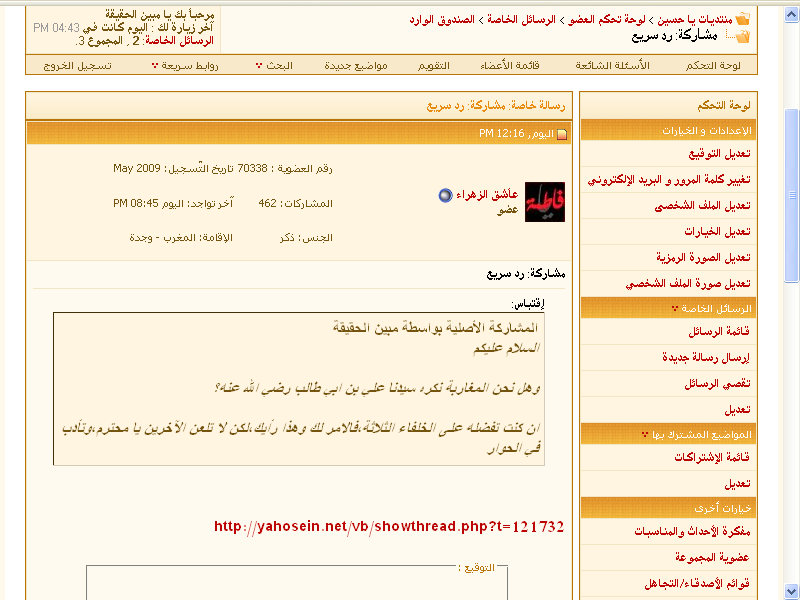Choose تعديل الصورة الرمزية in the sidebar
The height and width of the screenshot is (600, 800).
click(704, 257)
